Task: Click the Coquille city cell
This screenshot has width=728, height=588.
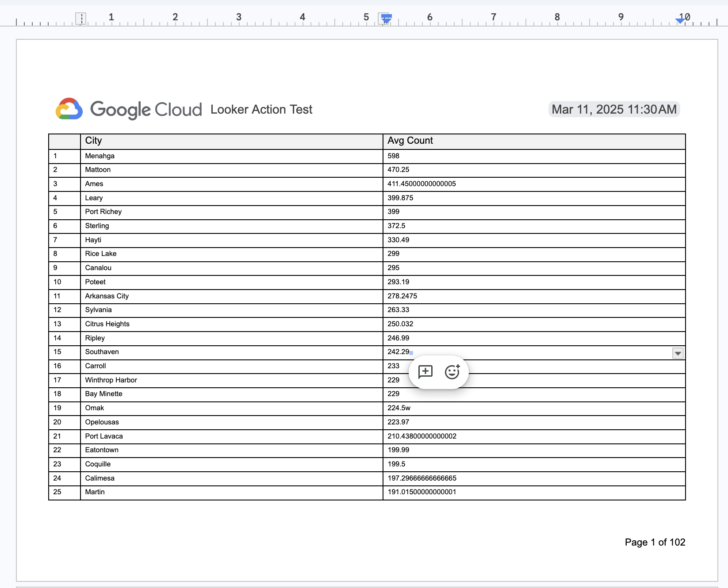Action: coord(231,464)
